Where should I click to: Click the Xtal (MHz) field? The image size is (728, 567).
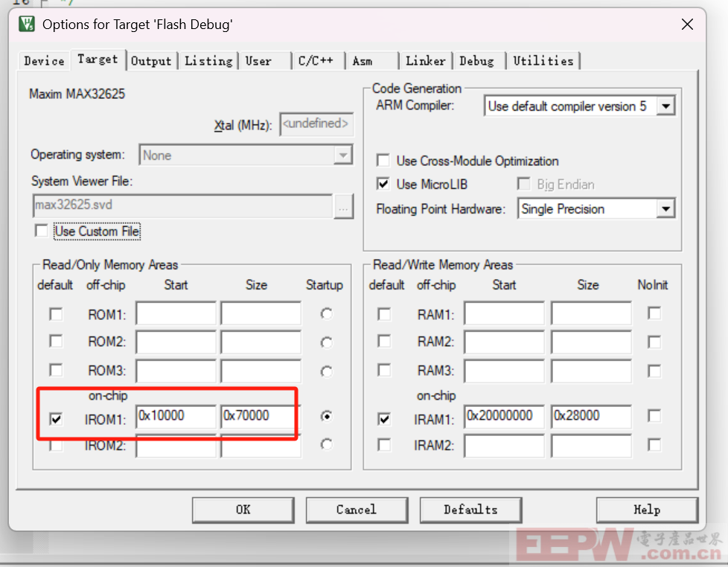(x=316, y=124)
